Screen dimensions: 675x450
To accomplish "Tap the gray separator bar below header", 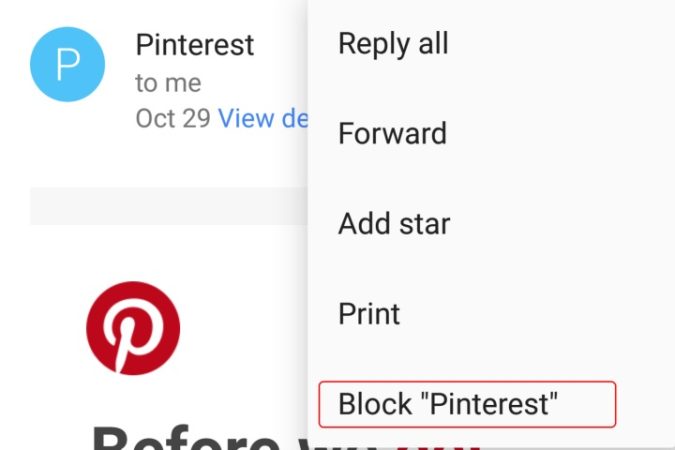I will tap(169, 206).
